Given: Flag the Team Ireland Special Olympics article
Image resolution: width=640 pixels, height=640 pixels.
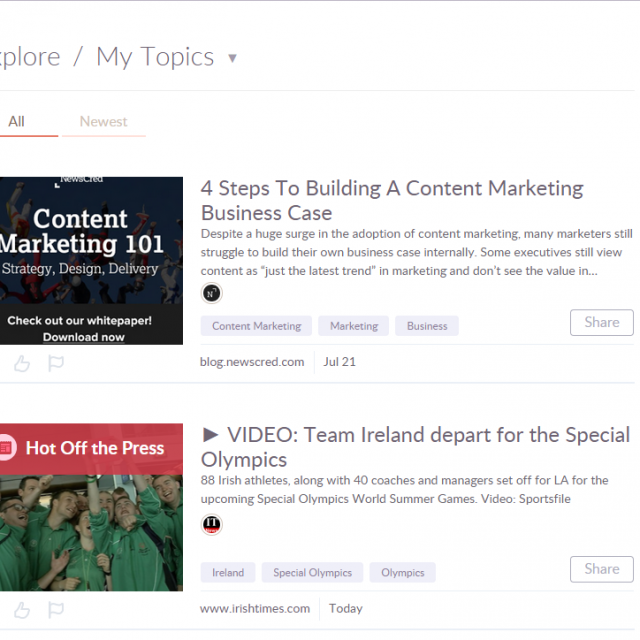Looking at the screenshot, I should (x=56, y=609).
